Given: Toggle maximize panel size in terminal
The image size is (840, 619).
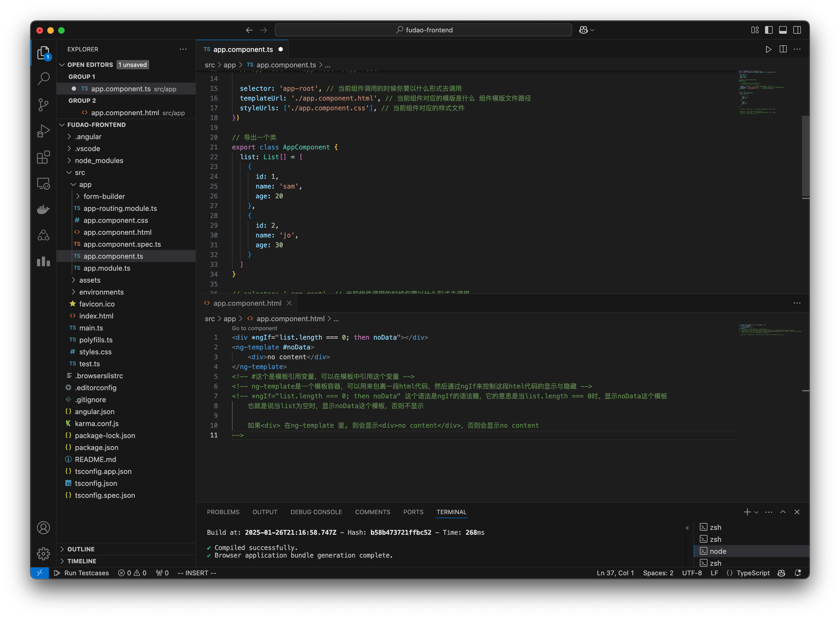Looking at the screenshot, I should coord(783,512).
